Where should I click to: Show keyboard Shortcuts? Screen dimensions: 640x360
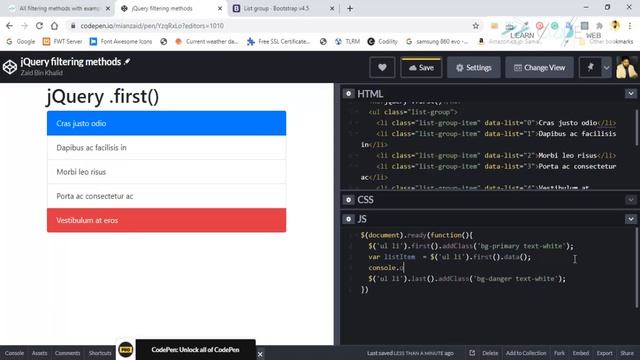(x=100, y=353)
